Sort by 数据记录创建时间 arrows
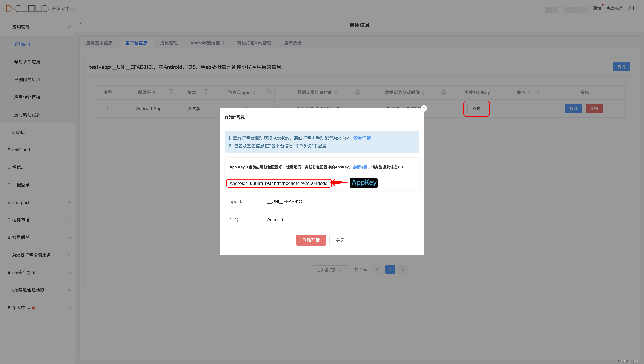644x364 pixels. (336, 93)
